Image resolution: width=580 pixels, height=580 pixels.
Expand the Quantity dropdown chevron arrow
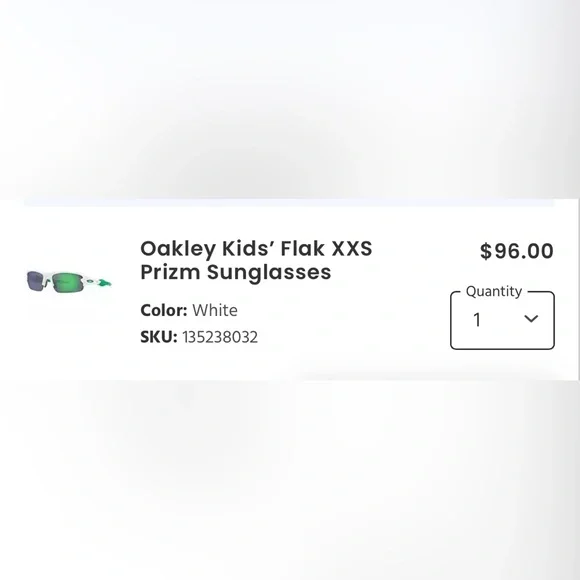point(531,319)
